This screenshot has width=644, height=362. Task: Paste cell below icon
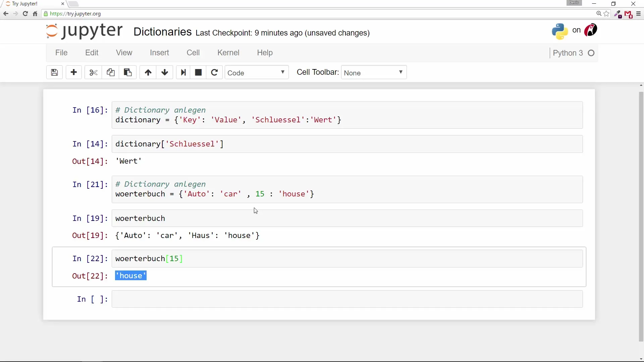point(128,72)
